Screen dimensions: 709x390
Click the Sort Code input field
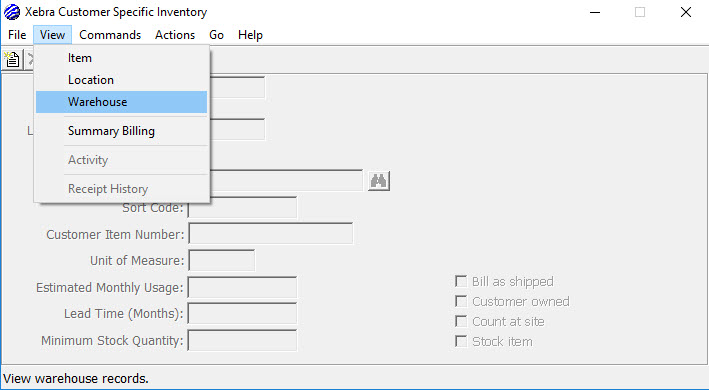pyautogui.click(x=242, y=207)
